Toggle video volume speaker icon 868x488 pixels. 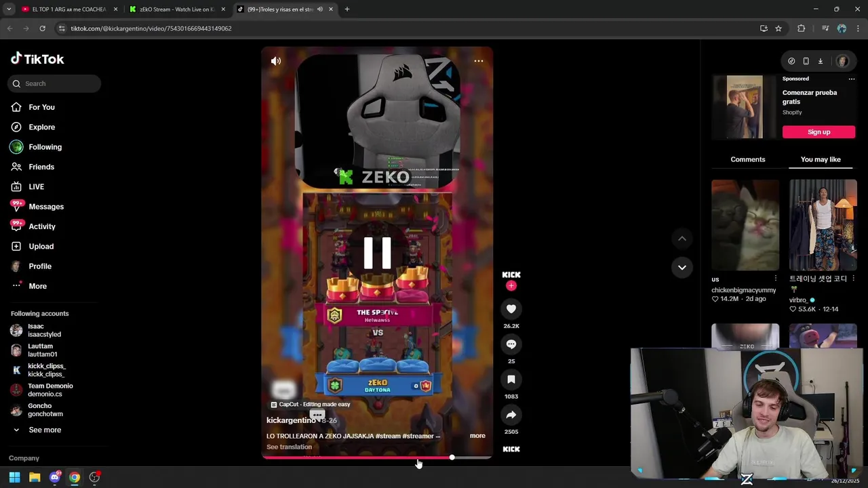[276, 61]
